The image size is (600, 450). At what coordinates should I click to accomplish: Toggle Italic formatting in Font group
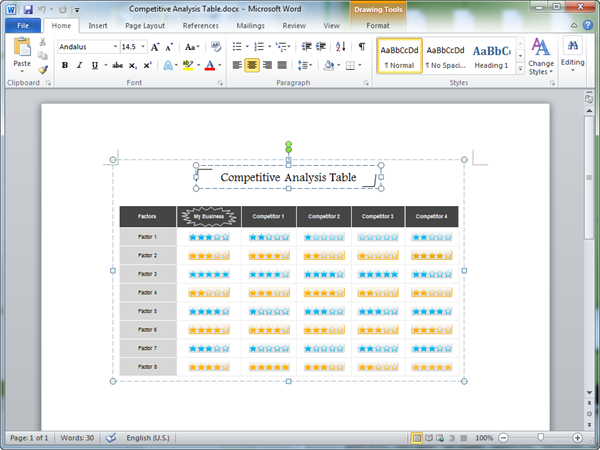click(79, 65)
